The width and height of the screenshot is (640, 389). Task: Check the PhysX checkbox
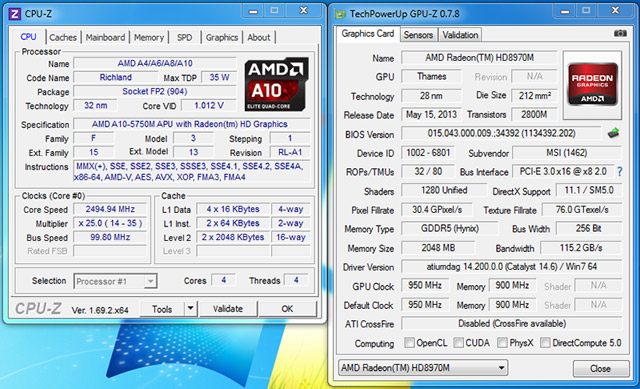click(502, 342)
